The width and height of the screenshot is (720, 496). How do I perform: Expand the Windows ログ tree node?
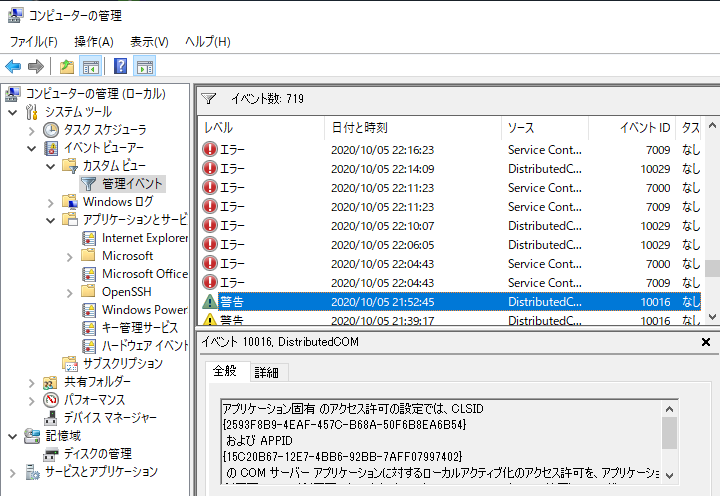click(50, 202)
